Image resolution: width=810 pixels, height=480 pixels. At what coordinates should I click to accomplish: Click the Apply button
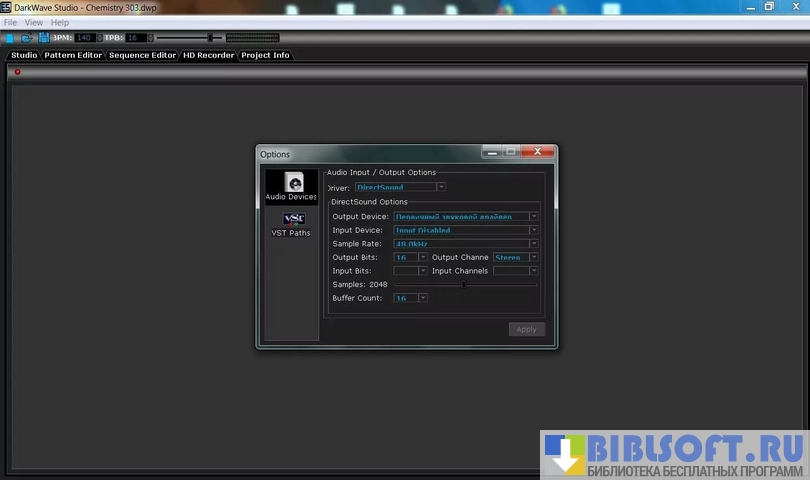[x=526, y=329]
